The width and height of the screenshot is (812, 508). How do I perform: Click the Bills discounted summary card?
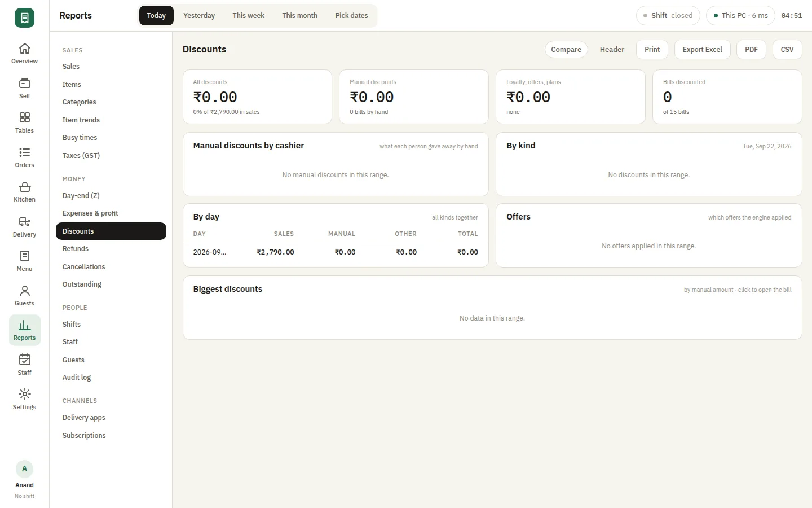point(727,97)
